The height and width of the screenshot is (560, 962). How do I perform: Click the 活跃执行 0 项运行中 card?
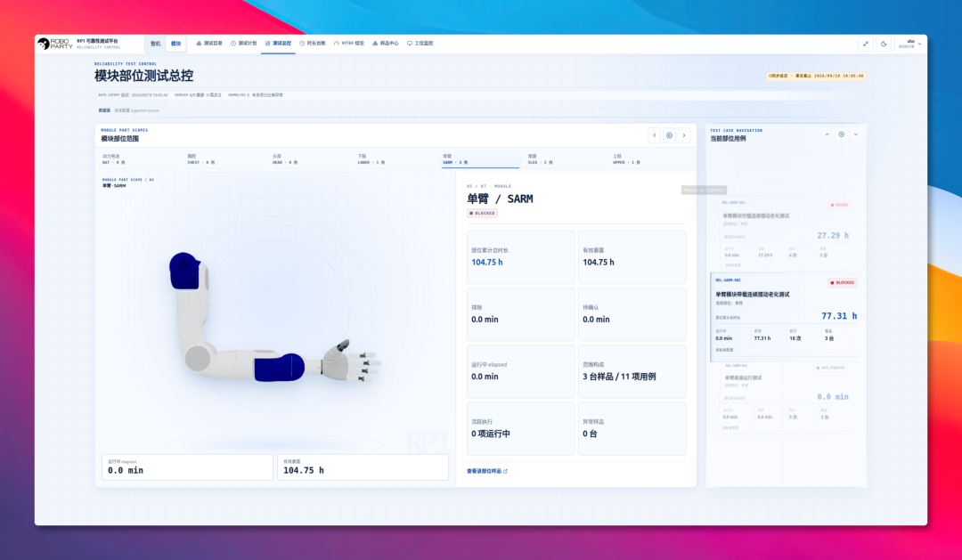point(521,428)
